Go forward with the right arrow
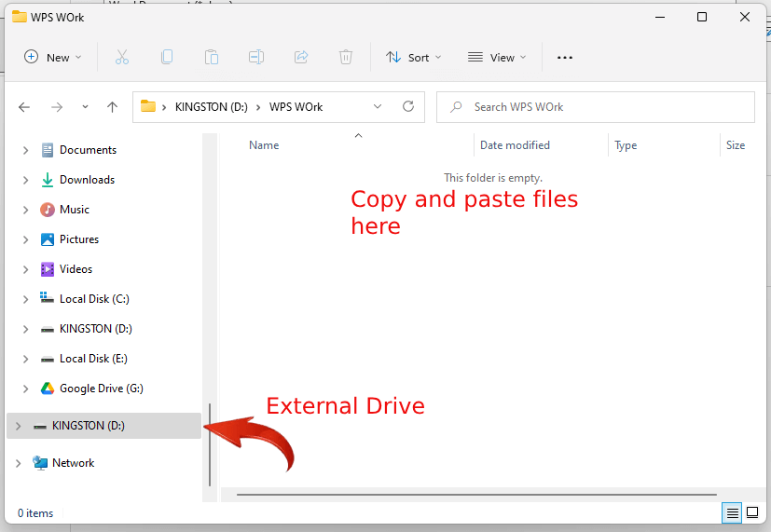 [x=57, y=106]
